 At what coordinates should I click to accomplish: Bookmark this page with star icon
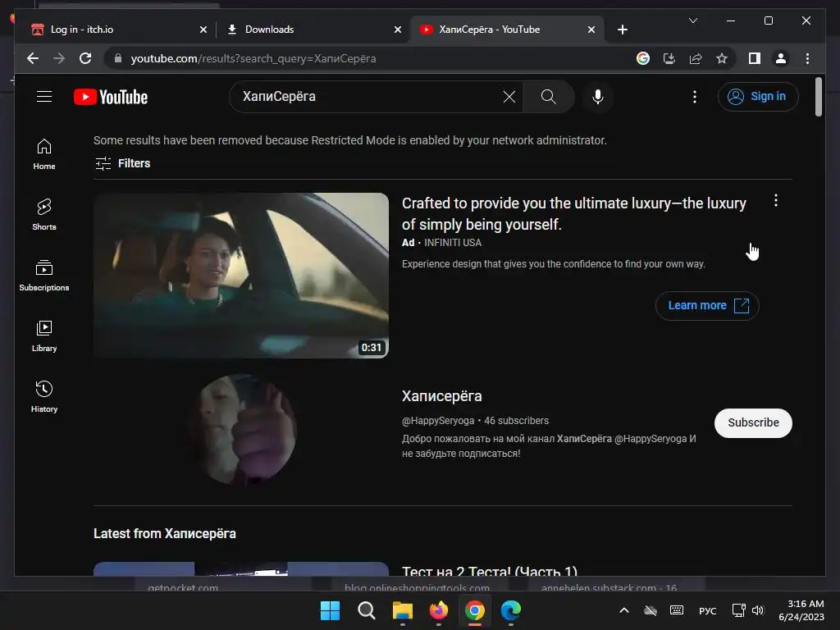click(722, 58)
